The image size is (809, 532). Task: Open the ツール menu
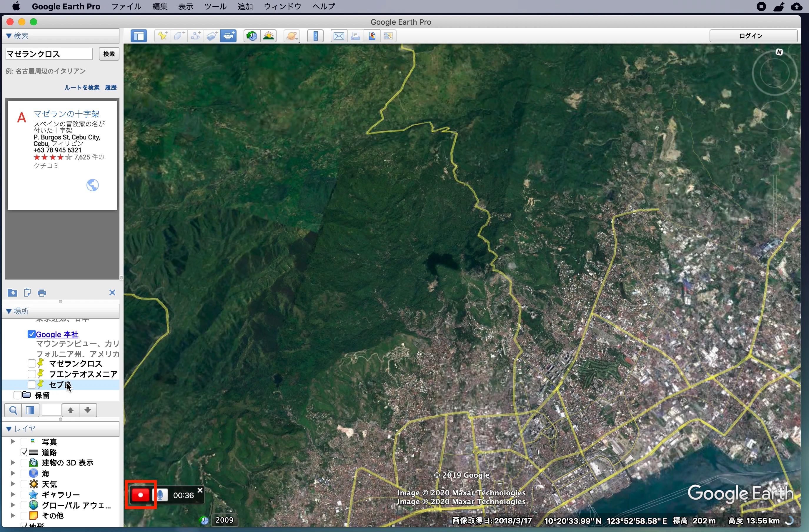coord(215,6)
